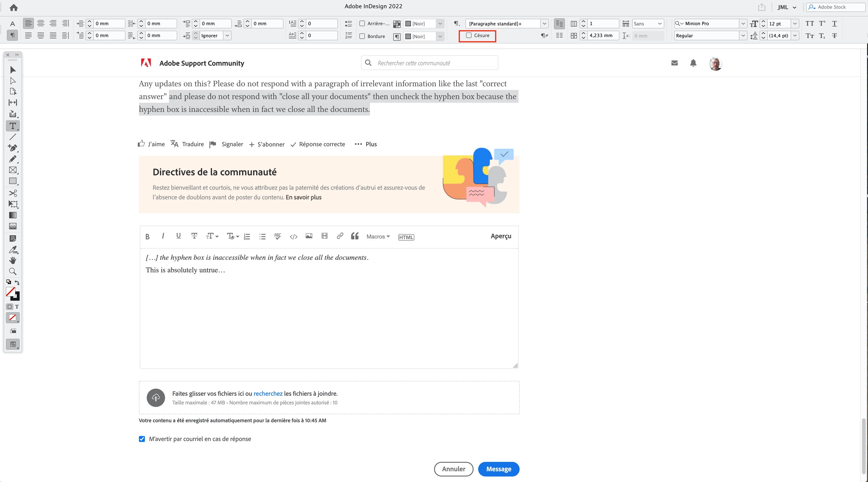Open the En savoir plus link

click(303, 197)
